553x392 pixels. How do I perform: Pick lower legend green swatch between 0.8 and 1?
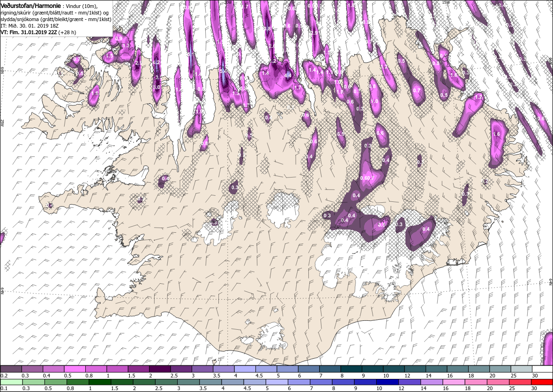77,382
